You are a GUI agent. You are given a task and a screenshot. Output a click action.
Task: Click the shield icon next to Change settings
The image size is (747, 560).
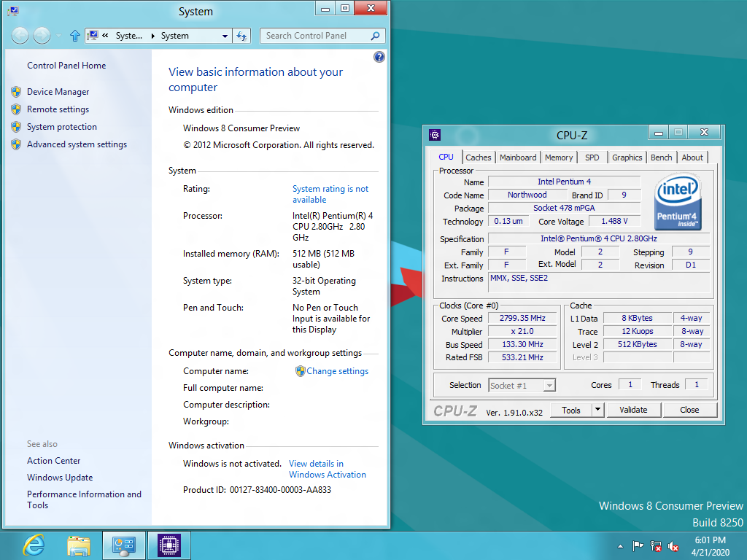(300, 371)
